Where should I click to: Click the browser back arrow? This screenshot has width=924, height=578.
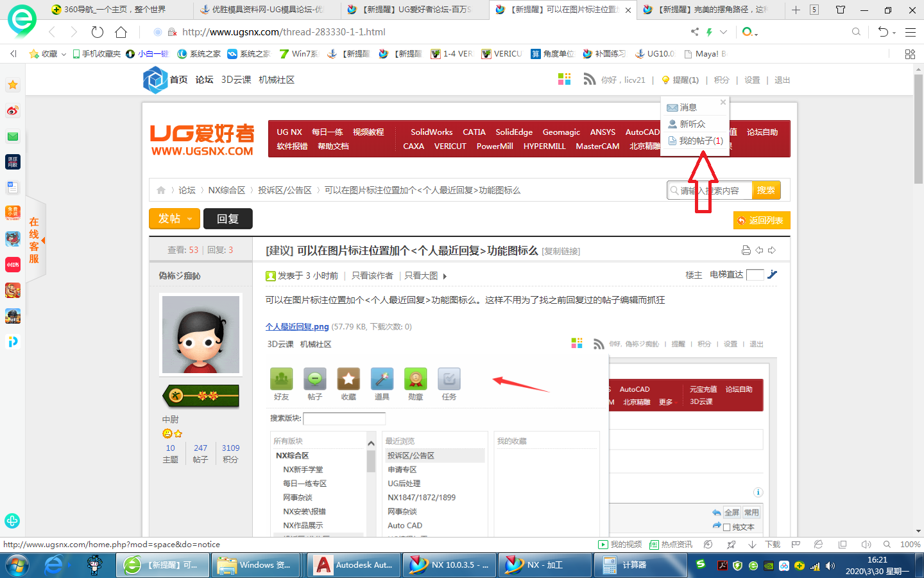[x=52, y=32]
